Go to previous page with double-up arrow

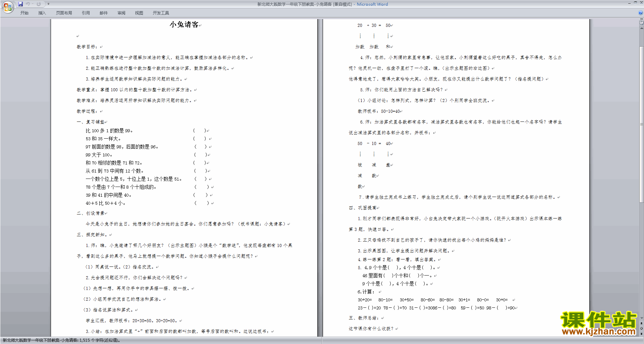(x=641, y=324)
